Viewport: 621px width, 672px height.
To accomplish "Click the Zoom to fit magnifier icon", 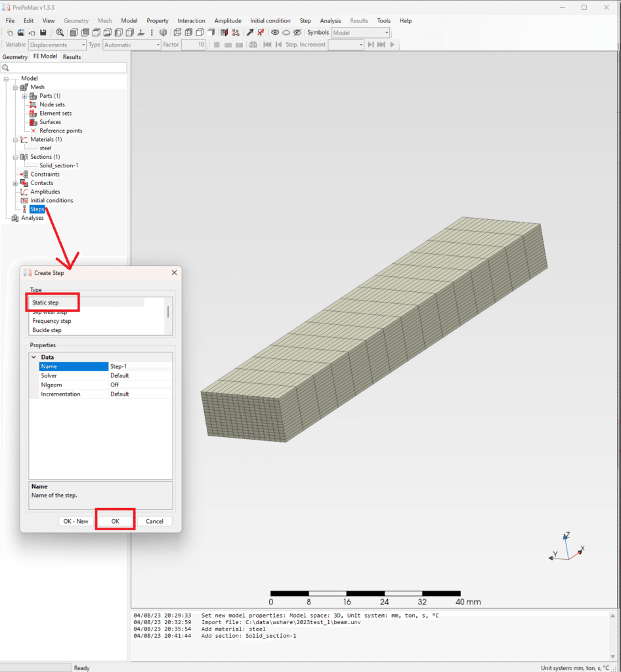I will [x=60, y=33].
